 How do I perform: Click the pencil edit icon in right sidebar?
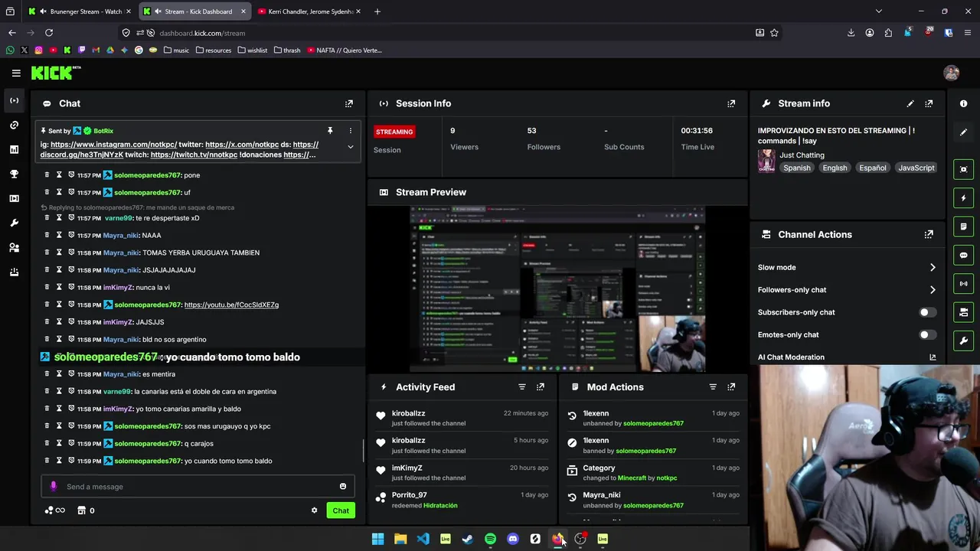point(964,132)
